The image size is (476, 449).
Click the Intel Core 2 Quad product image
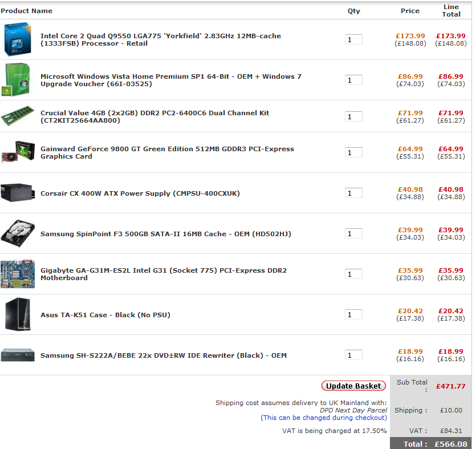pos(18,39)
